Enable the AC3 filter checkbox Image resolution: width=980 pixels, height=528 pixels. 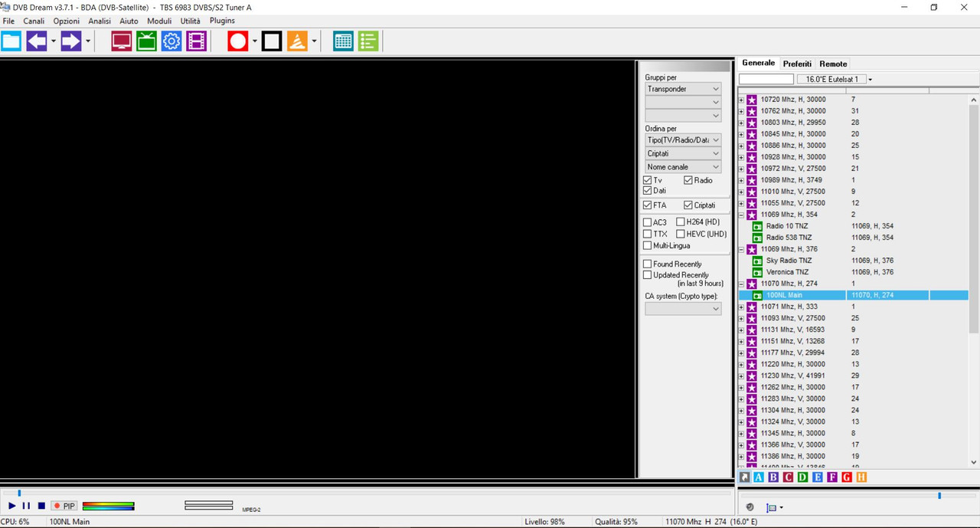648,222
